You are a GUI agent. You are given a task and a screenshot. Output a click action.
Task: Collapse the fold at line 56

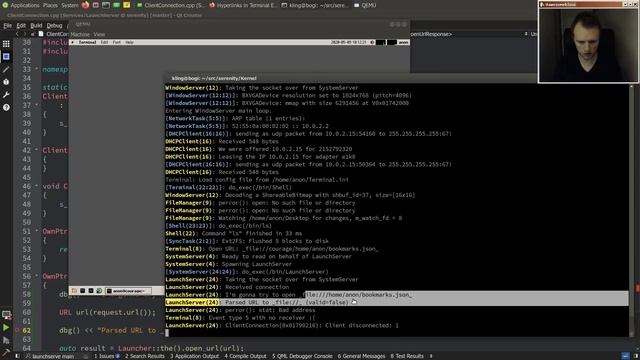(36, 276)
